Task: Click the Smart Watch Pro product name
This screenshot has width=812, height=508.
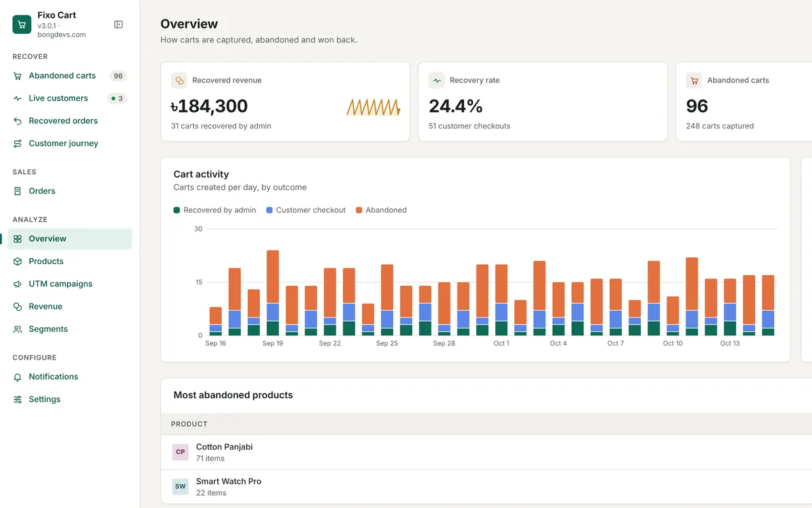Action: point(229,482)
